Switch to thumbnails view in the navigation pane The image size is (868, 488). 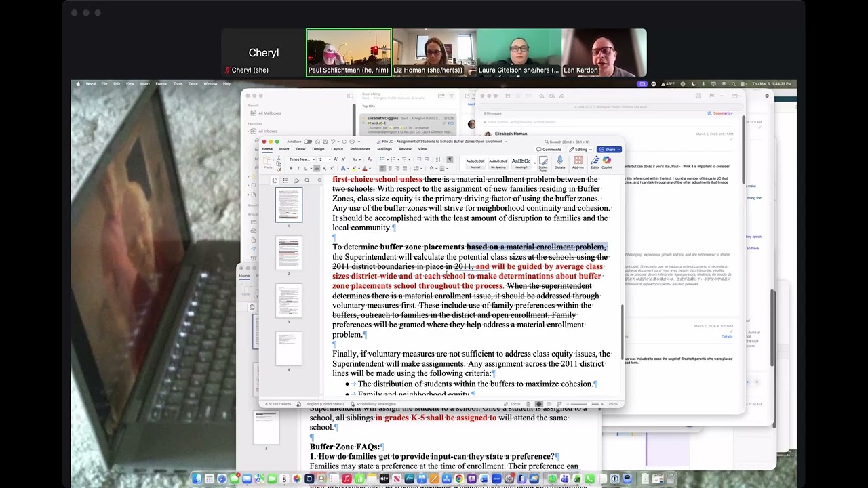click(x=275, y=180)
